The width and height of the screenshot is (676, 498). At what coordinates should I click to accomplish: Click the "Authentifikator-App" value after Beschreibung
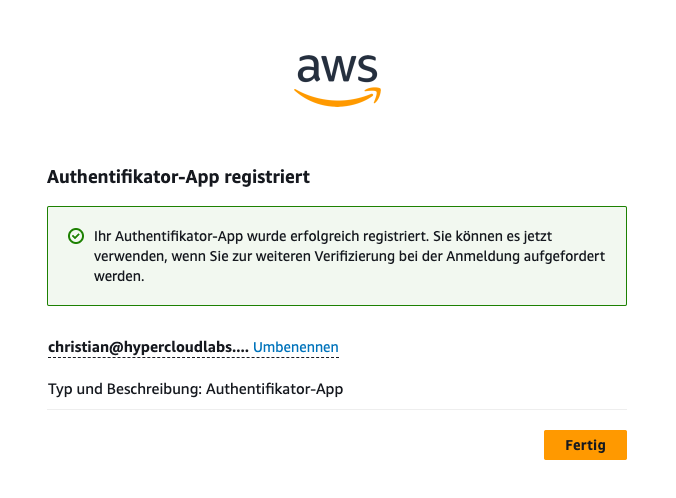pos(274,389)
